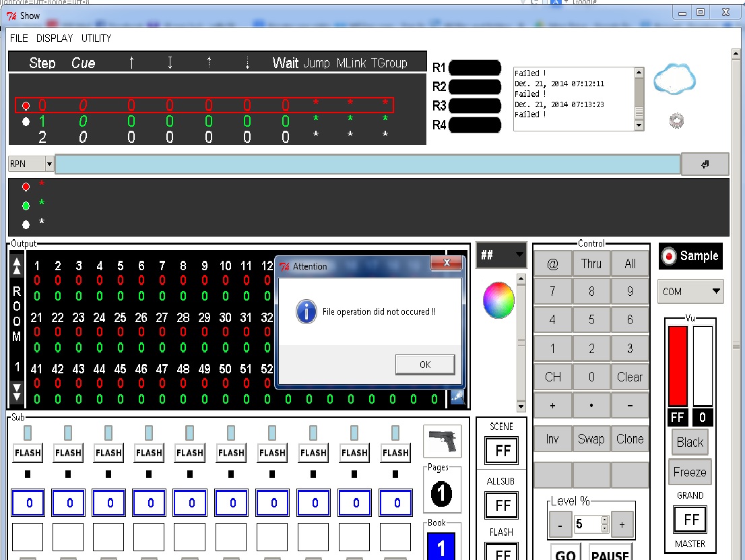Increase Level % with the plus button
The height and width of the screenshot is (560, 745).
(x=622, y=524)
